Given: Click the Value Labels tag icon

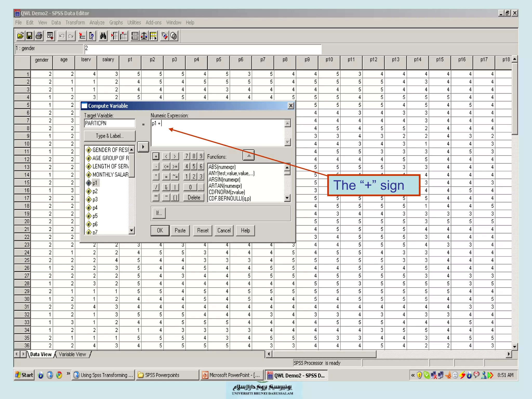Looking at the screenshot, I should [x=165, y=36].
